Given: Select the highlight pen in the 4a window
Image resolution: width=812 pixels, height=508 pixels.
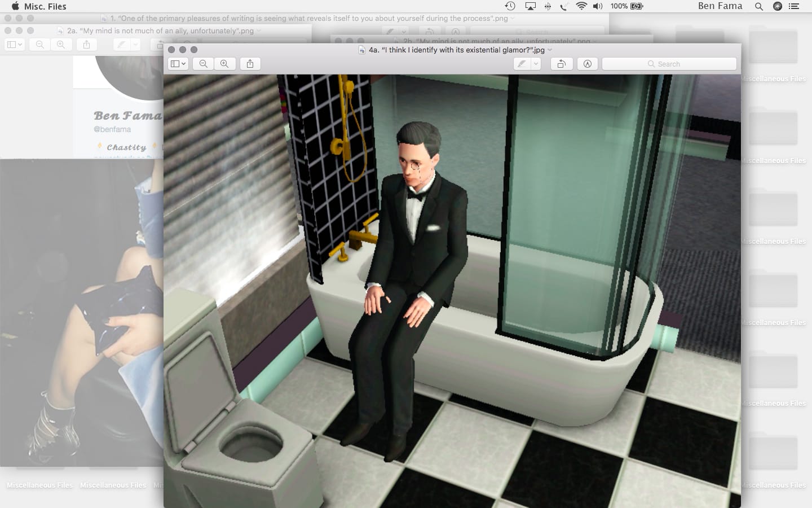Looking at the screenshot, I should pos(522,64).
